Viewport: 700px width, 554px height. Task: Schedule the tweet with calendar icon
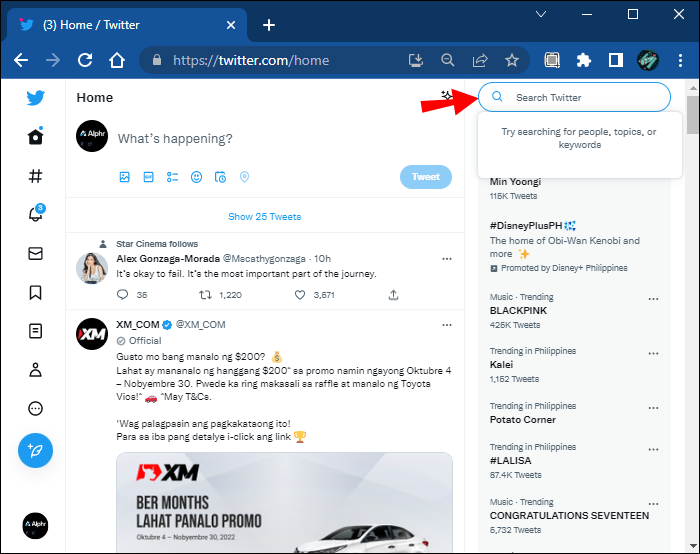(221, 177)
